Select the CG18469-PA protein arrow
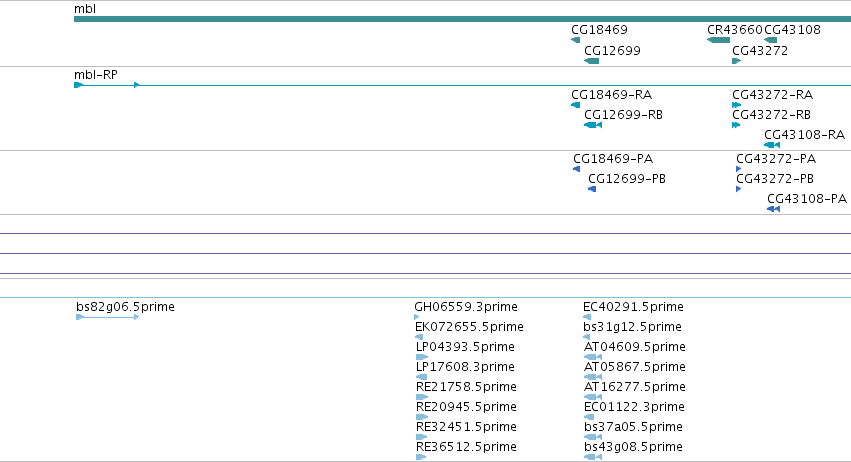Image resolution: width=851 pixels, height=462 pixels. click(576, 169)
